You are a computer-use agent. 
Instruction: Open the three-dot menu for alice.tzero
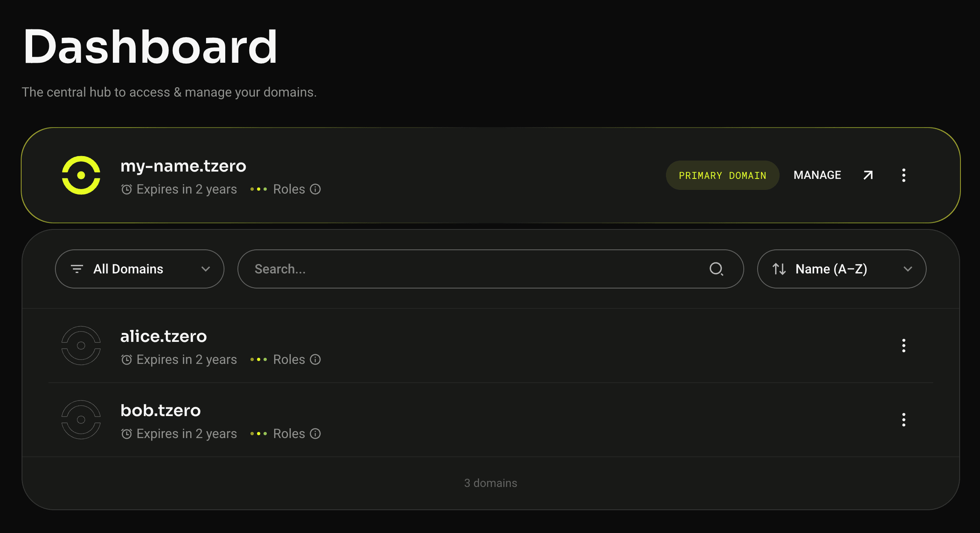pyautogui.click(x=903, y=346)
